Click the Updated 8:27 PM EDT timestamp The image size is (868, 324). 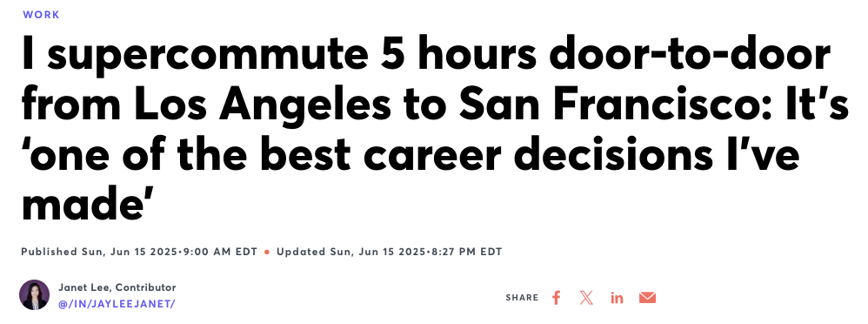(389, 252)
